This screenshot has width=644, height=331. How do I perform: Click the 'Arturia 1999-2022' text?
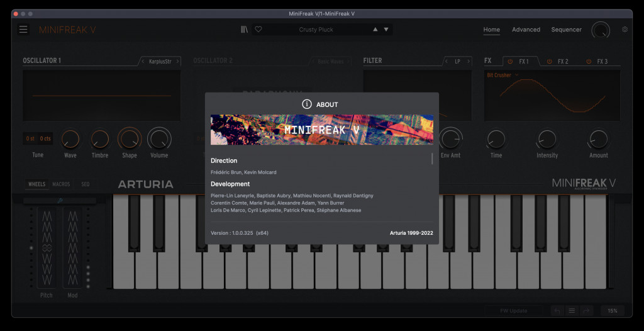[411, 233]
